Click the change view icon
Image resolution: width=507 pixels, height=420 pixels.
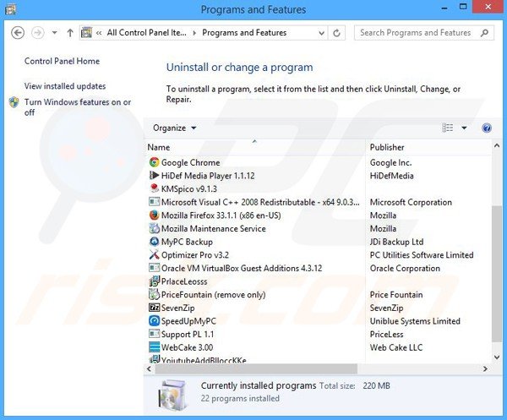[x=448, y=128]
